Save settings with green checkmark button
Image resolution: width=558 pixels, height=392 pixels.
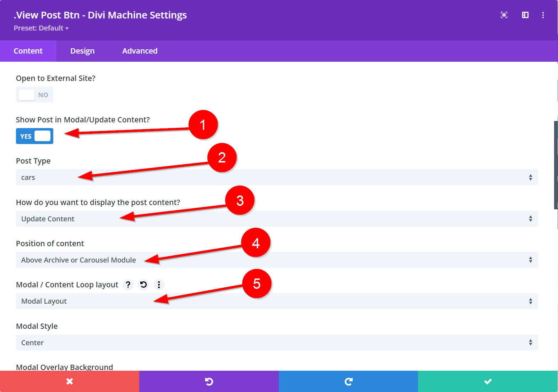[488, 381]
